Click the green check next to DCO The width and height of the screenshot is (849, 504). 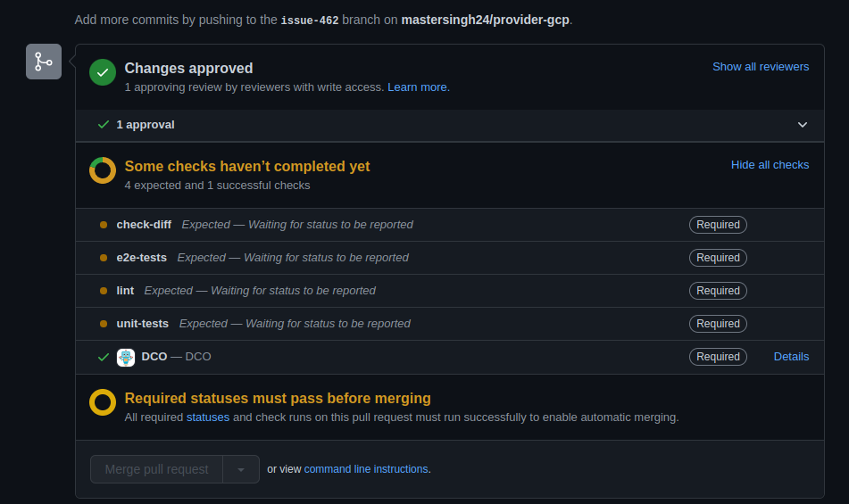pos(104,358)
